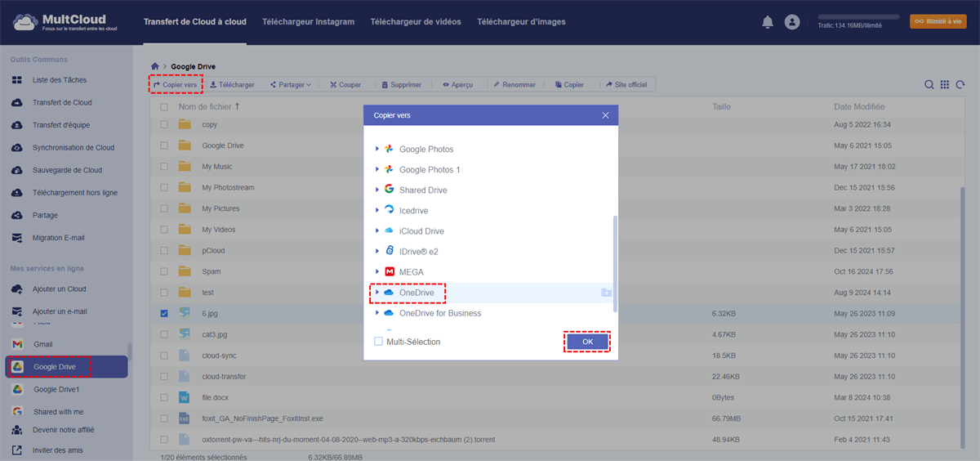This screenshot has width=980, height=461.
Task: Switch to grid view icon
Action: click(x=945, y=85)
